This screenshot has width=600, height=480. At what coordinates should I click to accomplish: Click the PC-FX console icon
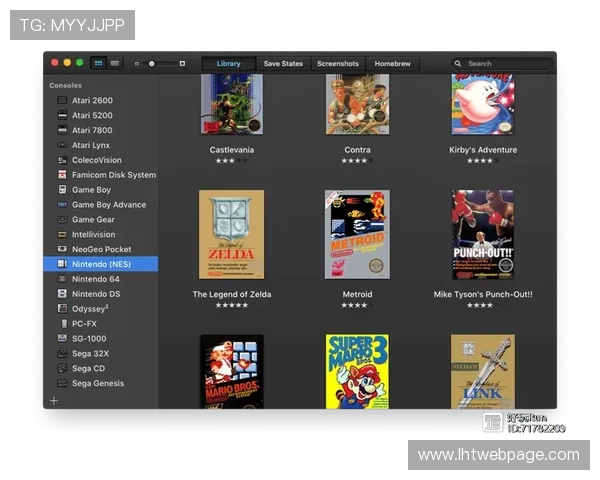click(62, 324)
